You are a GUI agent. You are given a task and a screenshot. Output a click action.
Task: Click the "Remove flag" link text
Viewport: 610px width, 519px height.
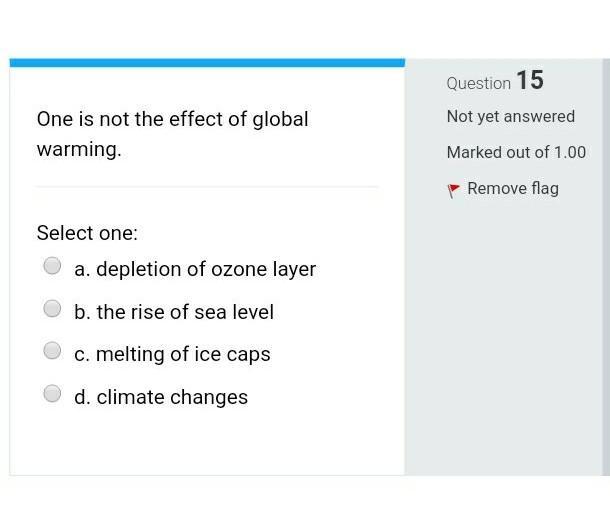(512, 188)
